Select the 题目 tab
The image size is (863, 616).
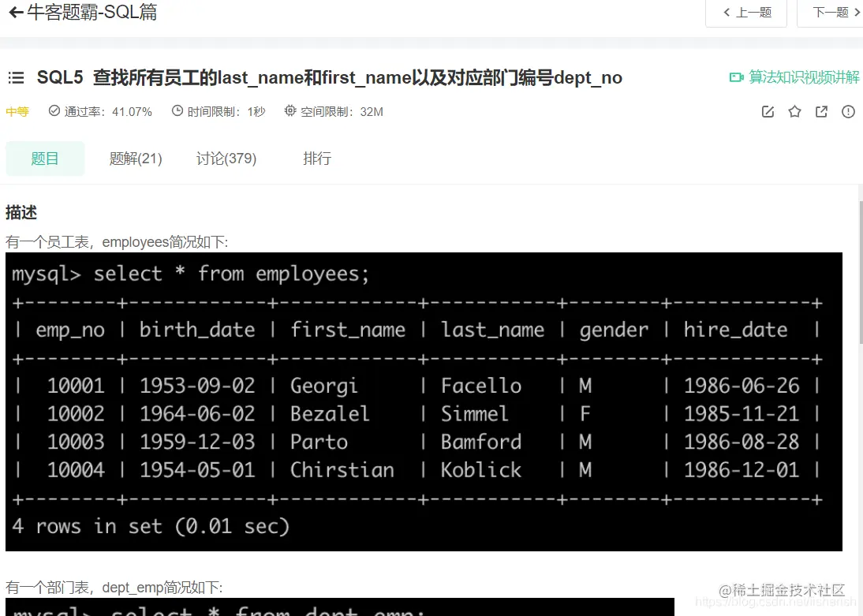pyautogui.click(x=45, y=159)
